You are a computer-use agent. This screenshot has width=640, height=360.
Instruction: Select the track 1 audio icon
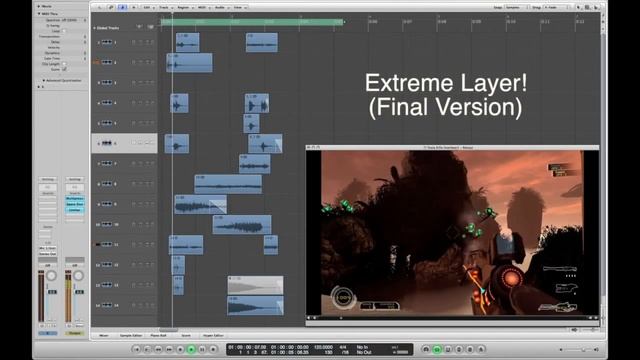tap(107, 42)
